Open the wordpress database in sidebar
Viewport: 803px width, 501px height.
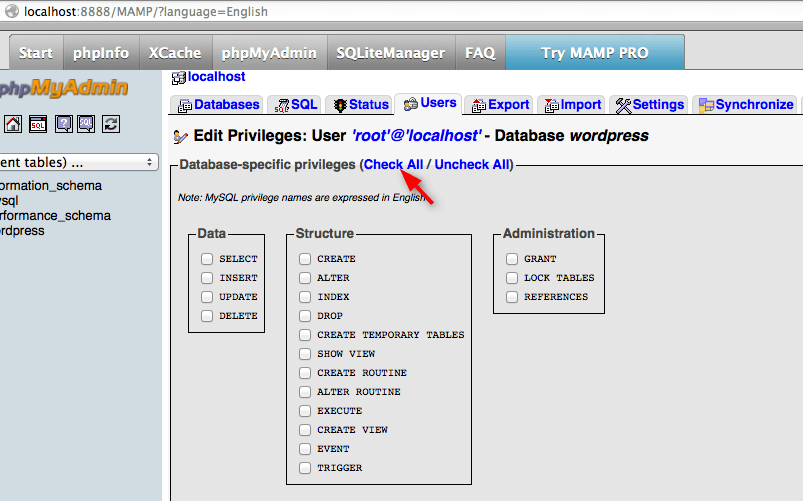[x=22, y=231]
